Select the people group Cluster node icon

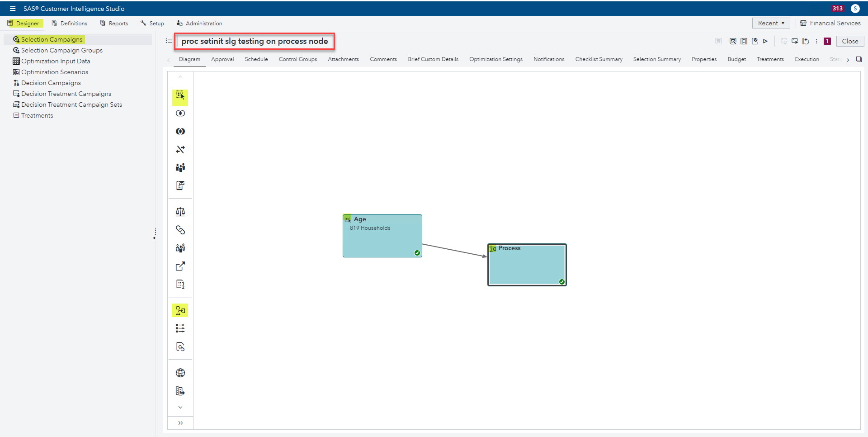[x=180, y=167]
